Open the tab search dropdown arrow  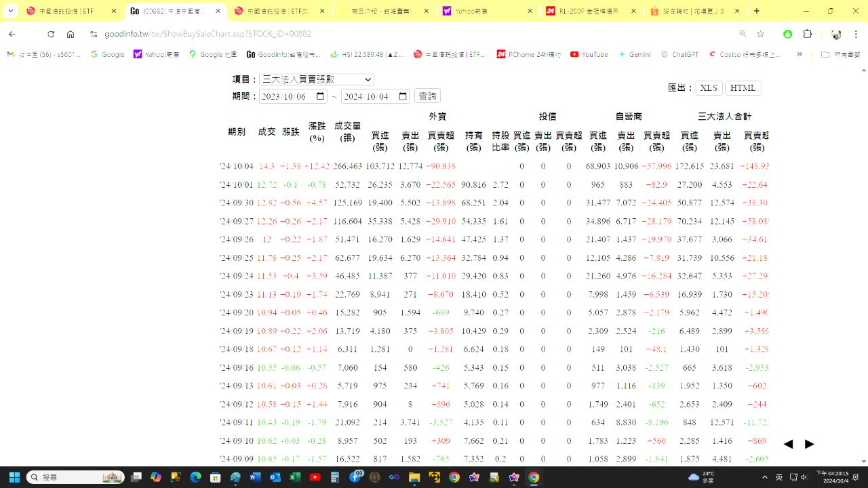pyautogui.click(x=11, y=11)
